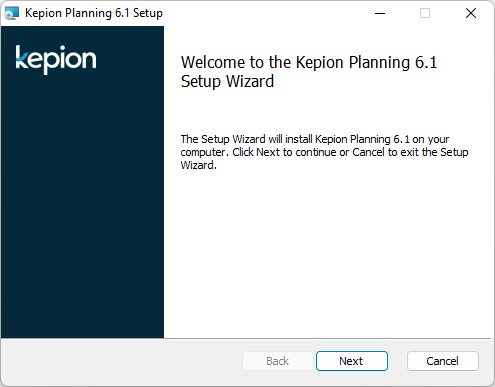Click the separator line above the buttons
This screenshot has width=495, height=387.
[x=246, y=339]
